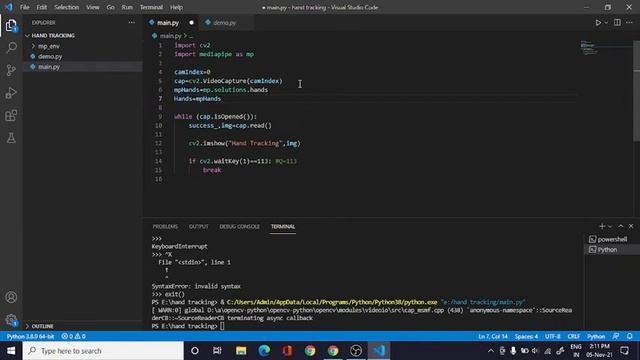Open the Explorer panel ellipsis menu
The image size is (640, 360).
tap(131, 22)
